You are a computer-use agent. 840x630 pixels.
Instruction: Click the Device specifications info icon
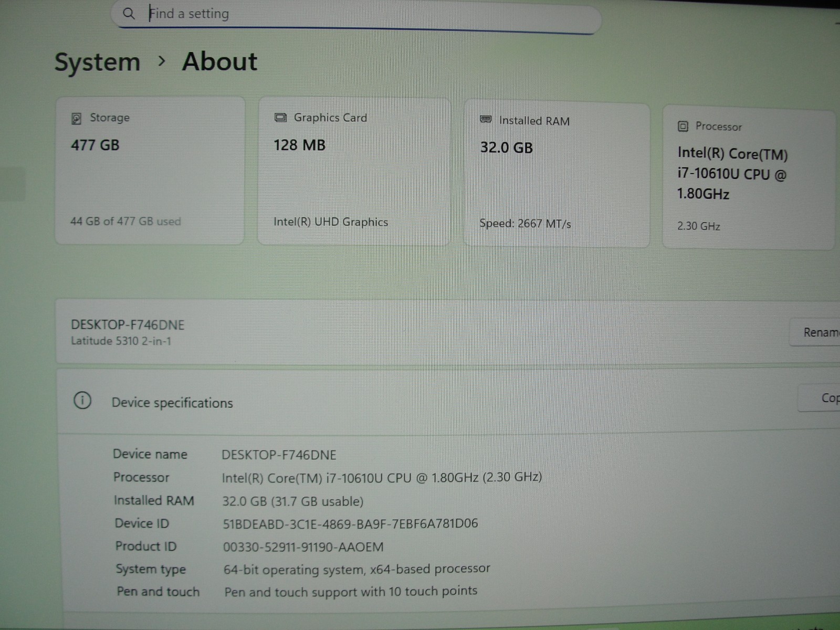pyautogui.click(x=82, y=401)
